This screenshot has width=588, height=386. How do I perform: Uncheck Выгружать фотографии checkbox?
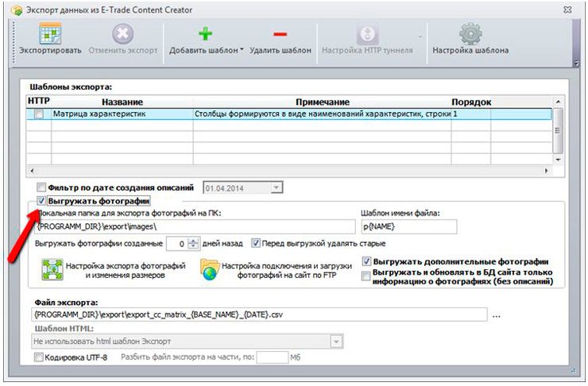pyautogui.click(x=41, y=201)
